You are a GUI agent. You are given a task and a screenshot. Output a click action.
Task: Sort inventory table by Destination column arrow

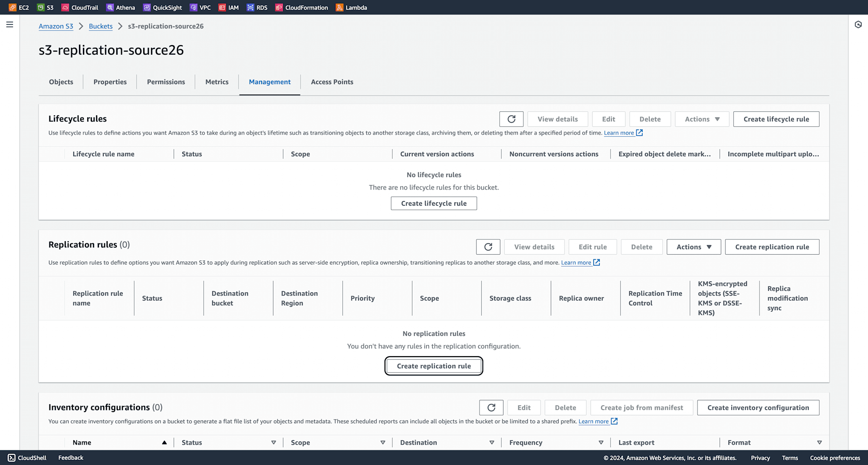[492, 442]
